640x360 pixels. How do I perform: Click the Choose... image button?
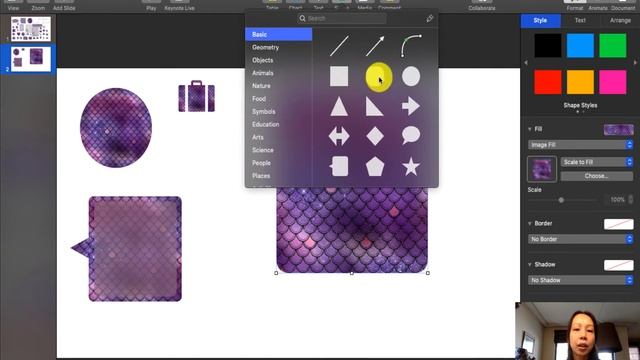pos(597,176)
